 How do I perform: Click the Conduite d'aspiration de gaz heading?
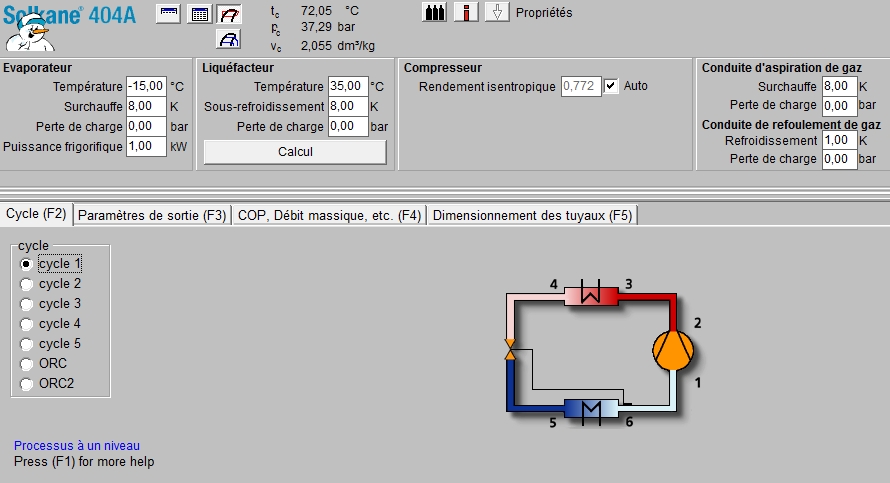click(x=782, y=68)
